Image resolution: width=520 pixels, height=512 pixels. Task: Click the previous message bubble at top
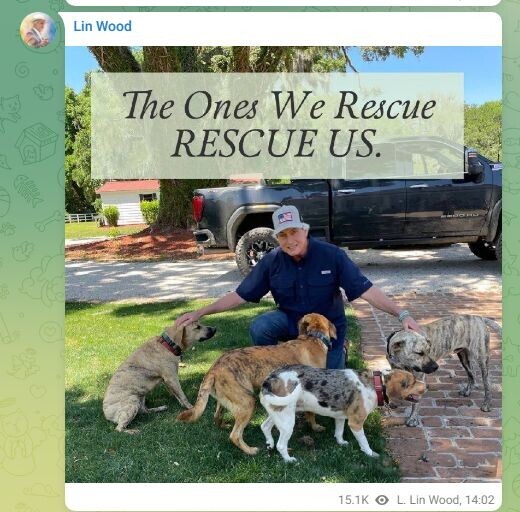click(x=283, y=2)
